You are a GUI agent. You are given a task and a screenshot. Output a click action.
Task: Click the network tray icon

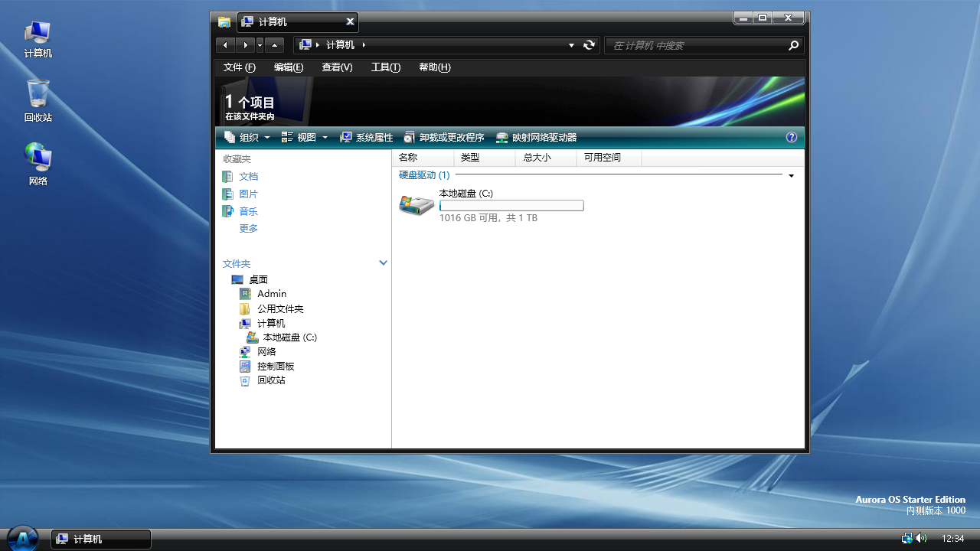906,539
